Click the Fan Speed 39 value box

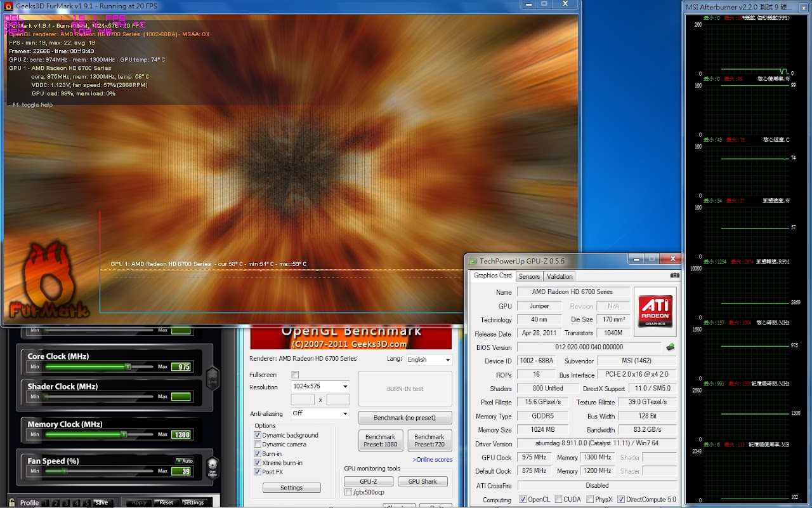coord(181,471)
